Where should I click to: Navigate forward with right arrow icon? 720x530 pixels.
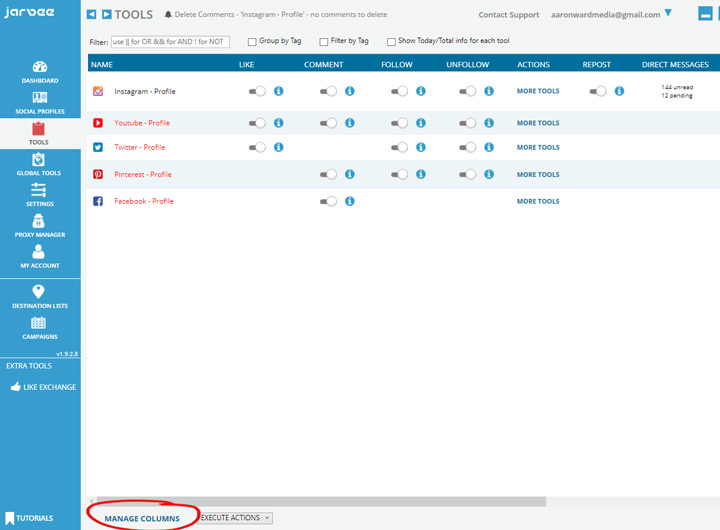107,14
